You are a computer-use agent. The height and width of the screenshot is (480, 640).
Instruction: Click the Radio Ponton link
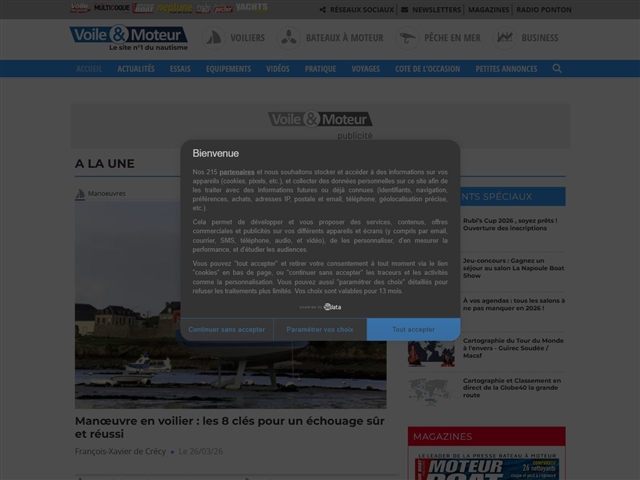click(x=544, y=9)
